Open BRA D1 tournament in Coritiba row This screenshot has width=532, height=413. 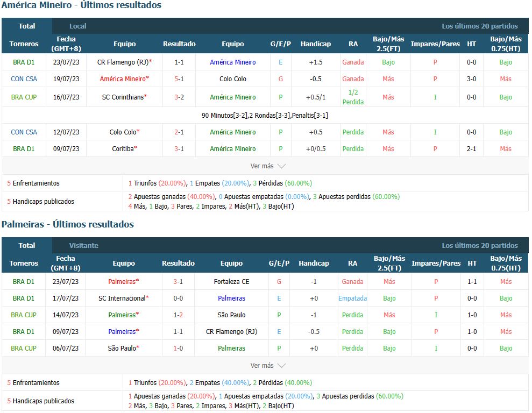coord(24,148)
